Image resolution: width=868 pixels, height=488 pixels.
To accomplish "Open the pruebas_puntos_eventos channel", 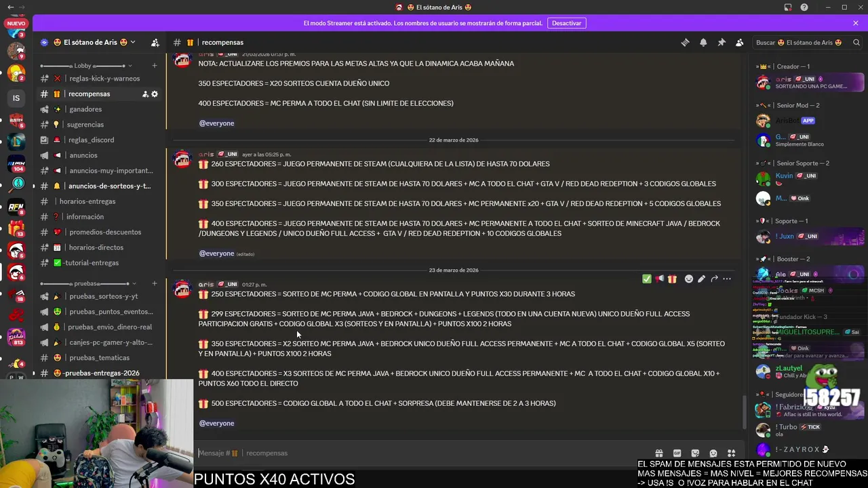I will 100,312.
